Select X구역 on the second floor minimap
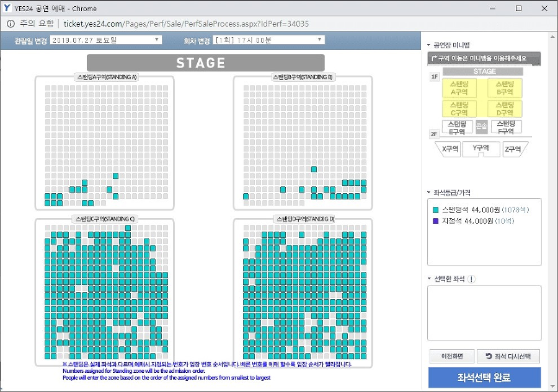The width and height of the screenshot is (558, 392). point(450,149)
